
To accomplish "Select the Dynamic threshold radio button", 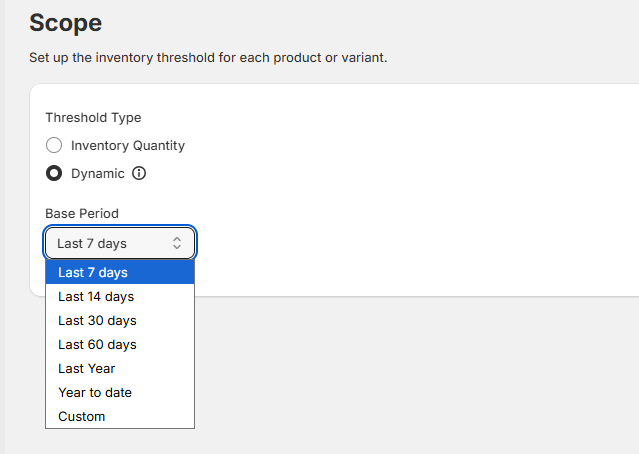I will tap(54, 173).
